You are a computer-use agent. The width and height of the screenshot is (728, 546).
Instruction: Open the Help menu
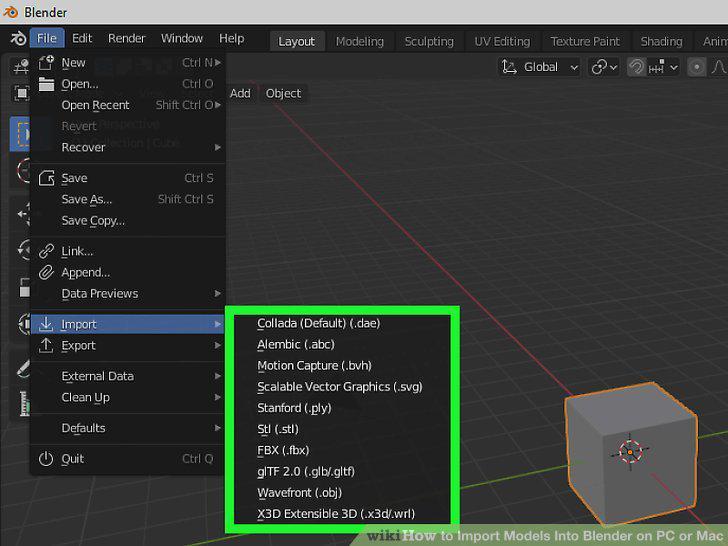pyautogui.click(x=231, y=38)
